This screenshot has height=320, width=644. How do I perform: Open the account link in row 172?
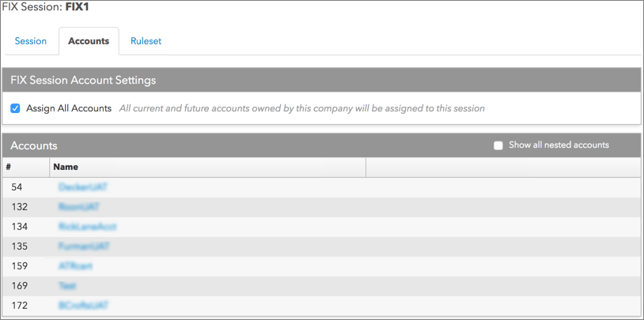[x=83, y=306]
